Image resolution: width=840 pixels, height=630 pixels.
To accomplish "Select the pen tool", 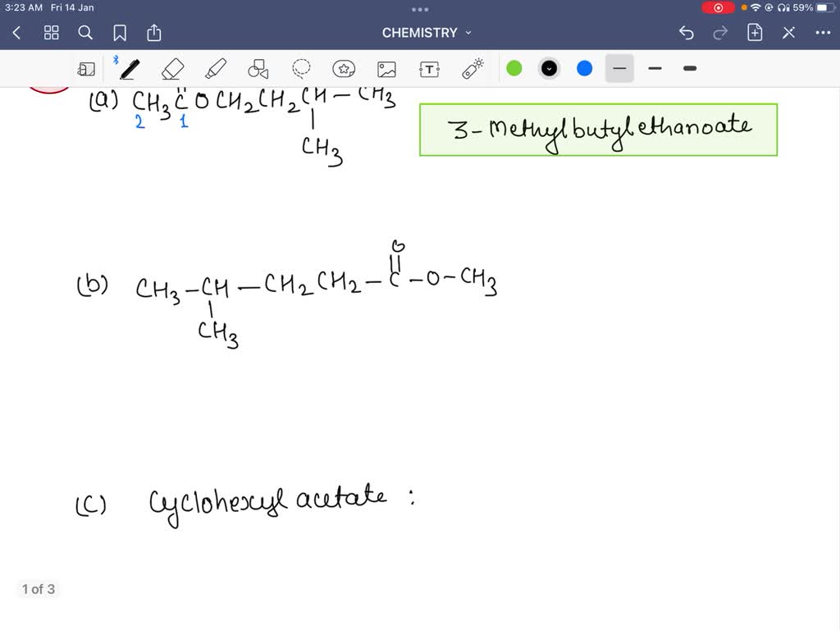I will [129, 68].
